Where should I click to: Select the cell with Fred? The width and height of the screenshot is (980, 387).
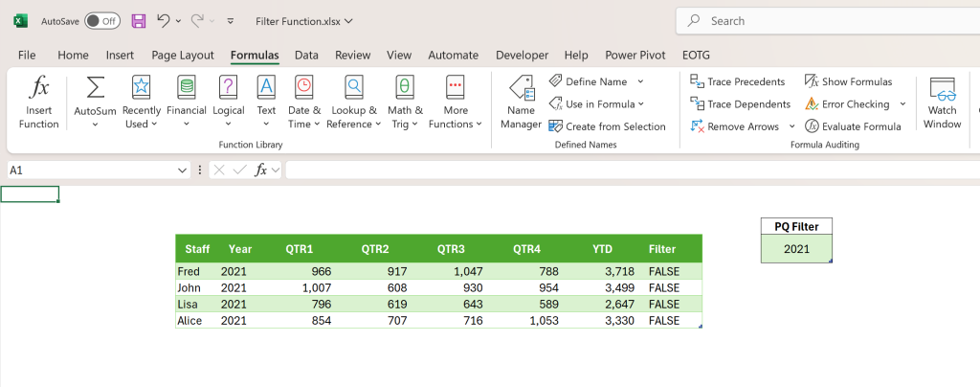[x=197, y=271]
